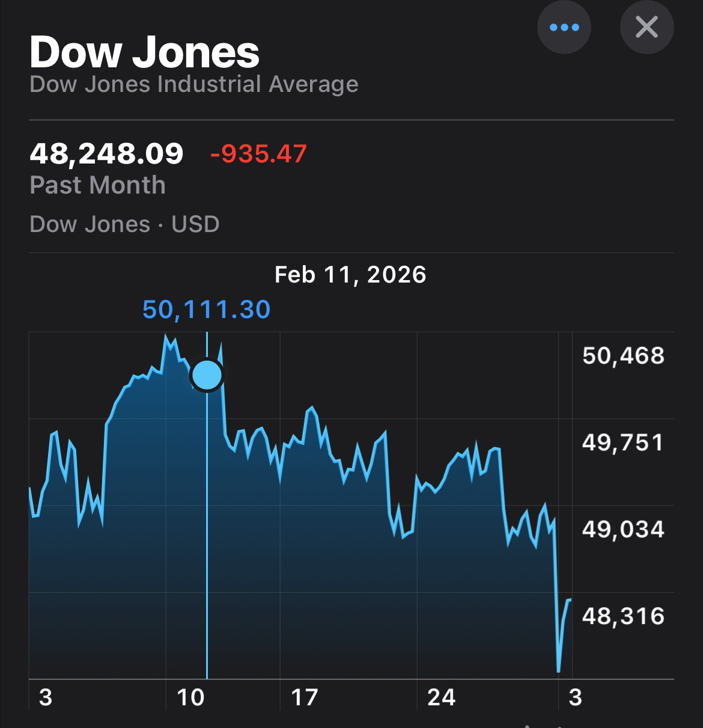Open the three-dot more options menu
Image resolution: width=703 pixels, height=728 pixels.
tap(564, 28)
